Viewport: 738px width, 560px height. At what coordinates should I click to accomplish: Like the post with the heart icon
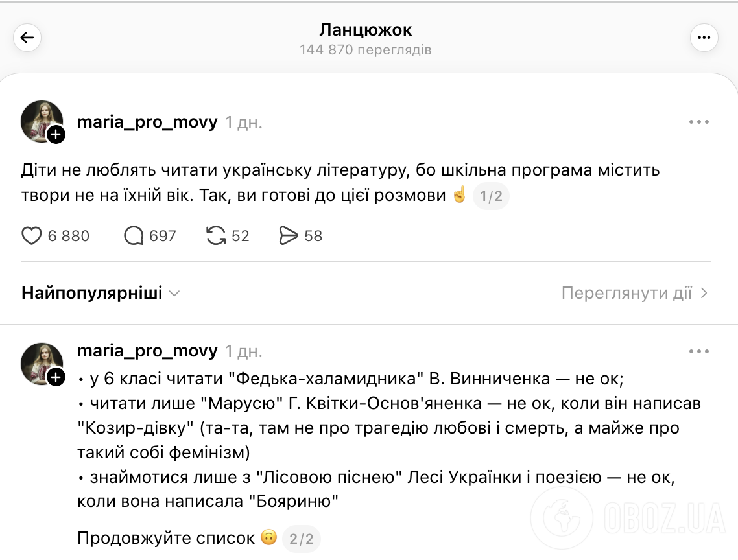coord(32,236)
